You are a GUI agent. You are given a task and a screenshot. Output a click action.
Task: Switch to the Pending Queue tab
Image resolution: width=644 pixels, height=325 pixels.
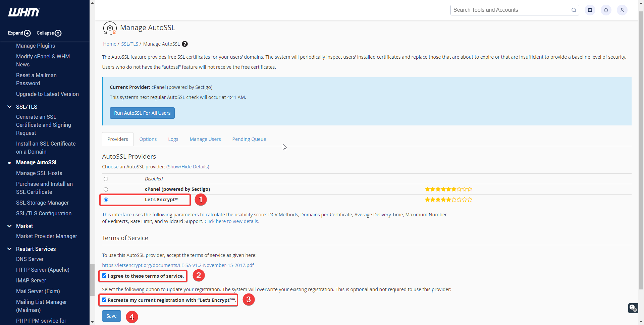pos(249,139)
